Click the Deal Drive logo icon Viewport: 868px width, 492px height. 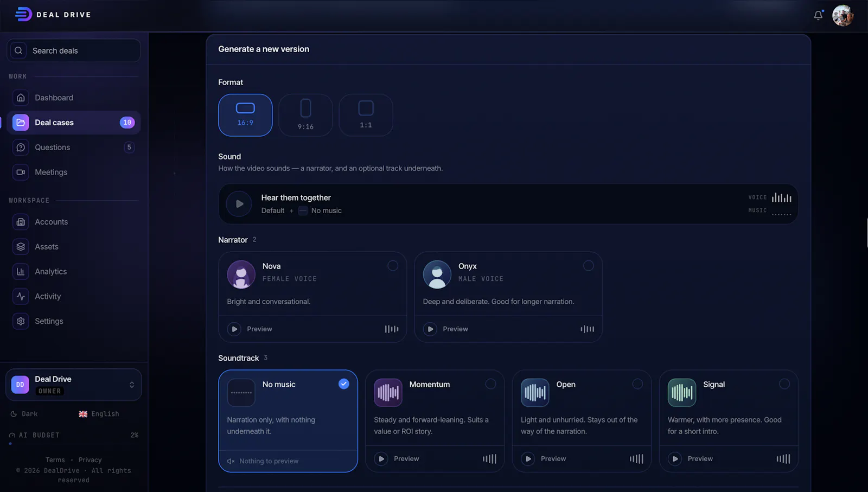coord(23,14)
